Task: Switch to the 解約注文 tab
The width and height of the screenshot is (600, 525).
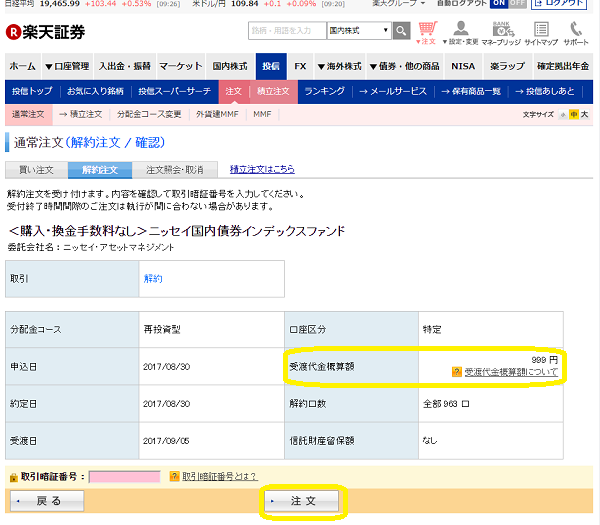Action: tap(100, 170)
